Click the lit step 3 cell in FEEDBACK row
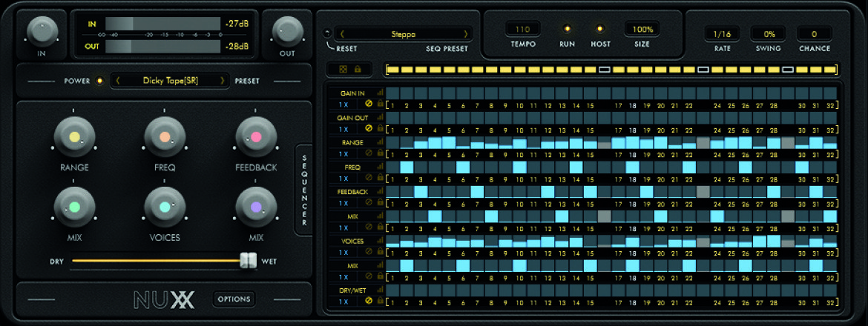 point(421,192)
